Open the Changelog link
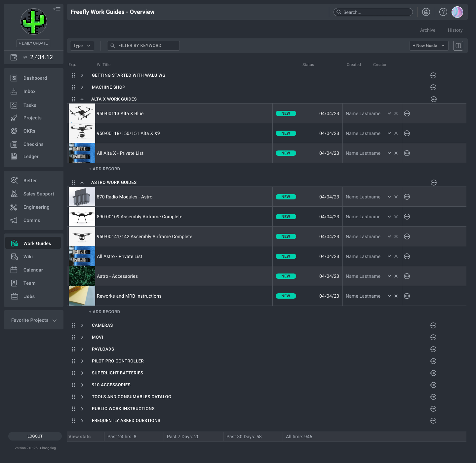Viewport: 476px width, 463px height. (x=48, y=448)
